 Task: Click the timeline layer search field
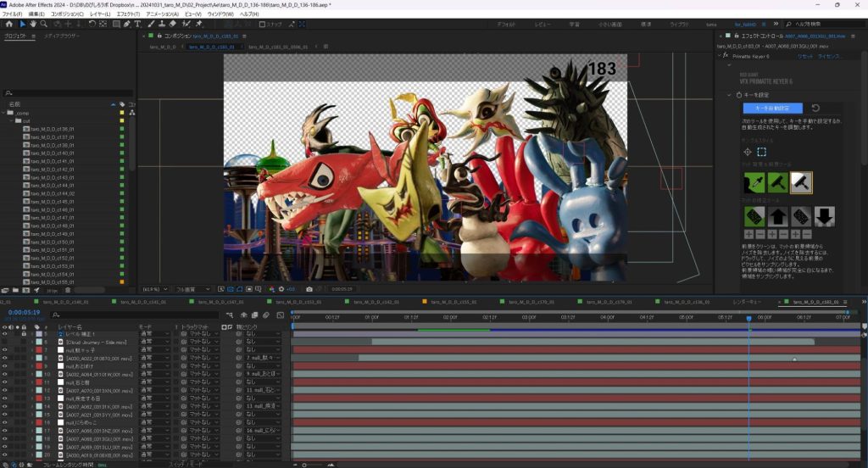(x=136, y=315)
